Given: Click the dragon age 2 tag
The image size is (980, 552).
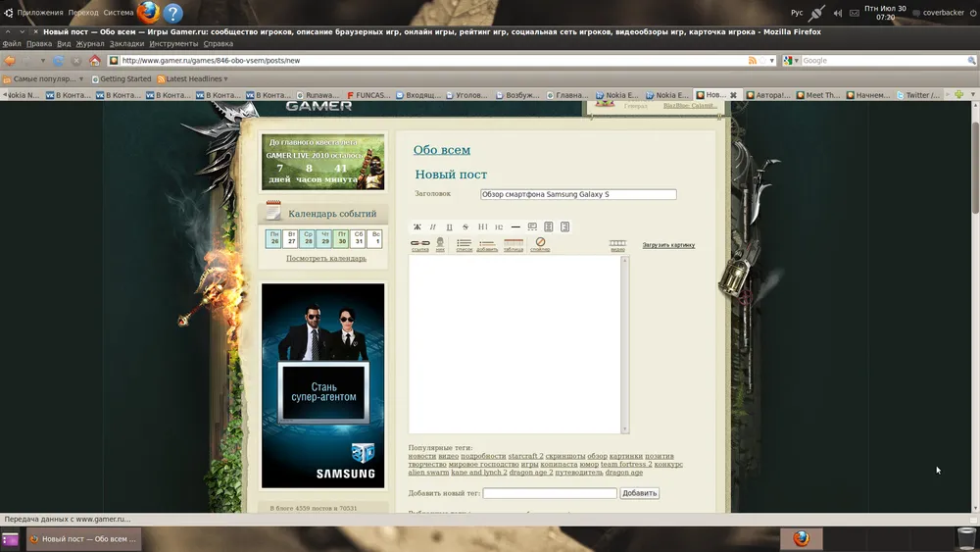Looking at the screenshot, I should tap(530, 473).
